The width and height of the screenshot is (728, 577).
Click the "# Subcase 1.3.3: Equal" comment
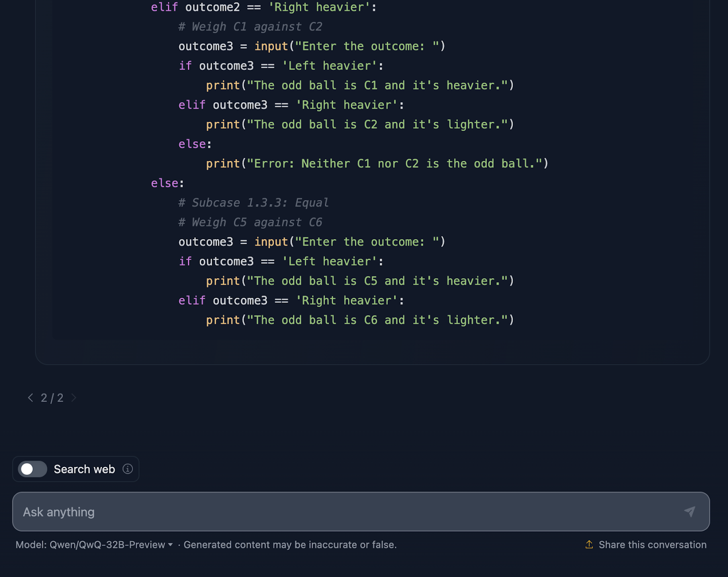pyautogui.click(x=253, y=203)
